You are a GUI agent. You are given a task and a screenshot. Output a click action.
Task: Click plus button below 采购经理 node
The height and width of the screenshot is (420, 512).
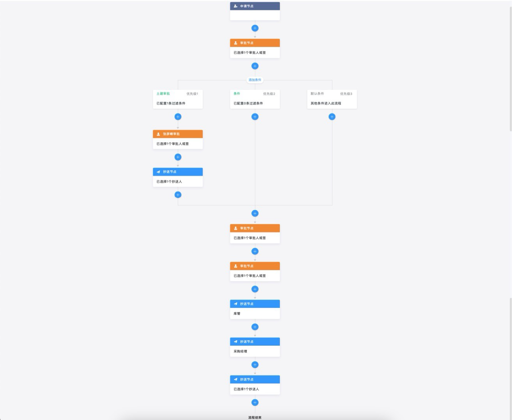coord(255,365)
